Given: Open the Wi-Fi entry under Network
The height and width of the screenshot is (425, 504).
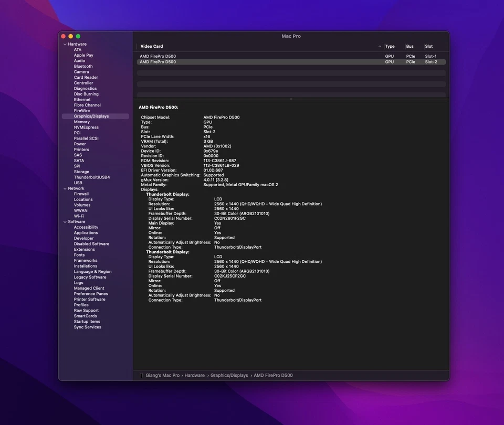Looking at the screenshot, I should (79, 216).
